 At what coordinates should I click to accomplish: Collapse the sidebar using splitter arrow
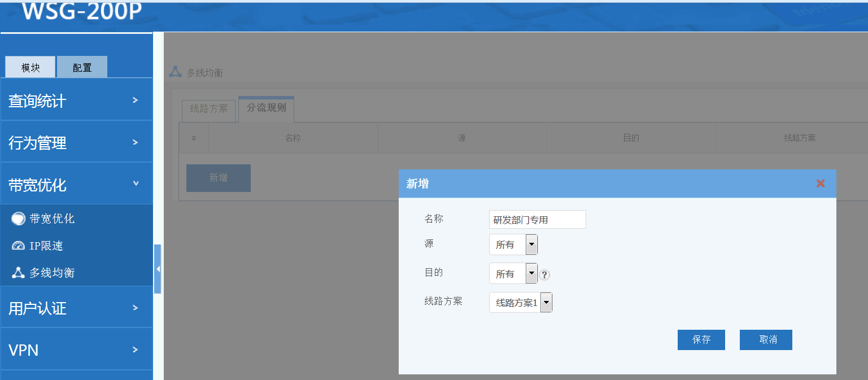pyautogui.click(x=158, y=269)
